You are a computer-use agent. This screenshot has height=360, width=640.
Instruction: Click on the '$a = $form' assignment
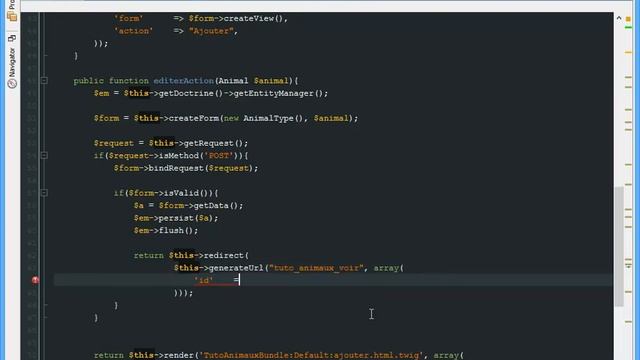click(160, 205)
